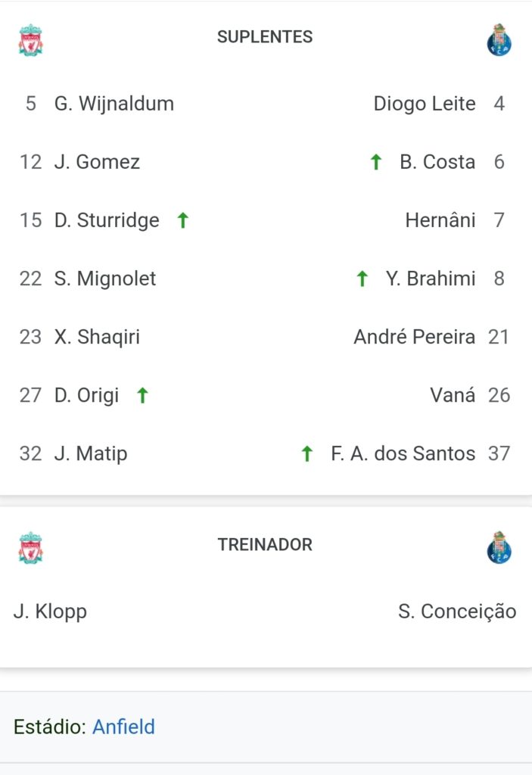This screenshot has width=532, height=775.
Task: Open X. Shaqiri player page
Action: 97,337
